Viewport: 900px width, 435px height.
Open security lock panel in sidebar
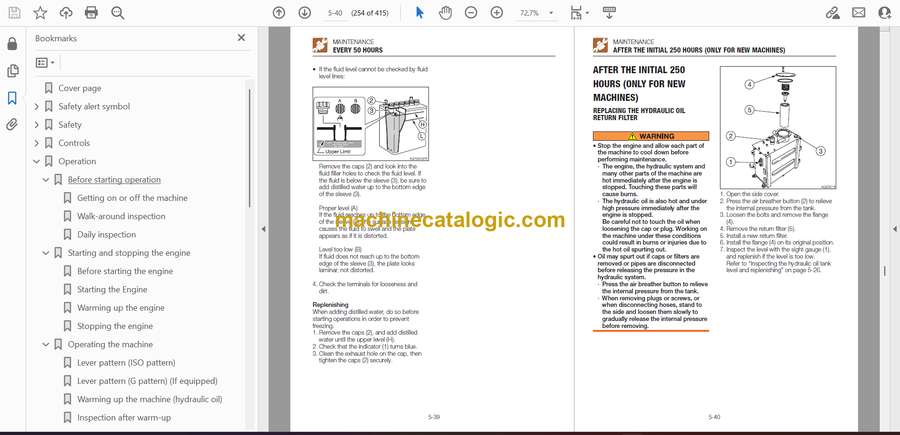[x=12, y=44]
